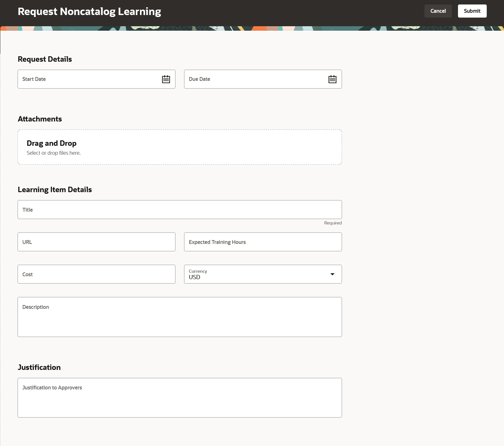Viewport: 504px width, 446px height.
Task: Click the Attachments section heading
Action: click(40, 119)
